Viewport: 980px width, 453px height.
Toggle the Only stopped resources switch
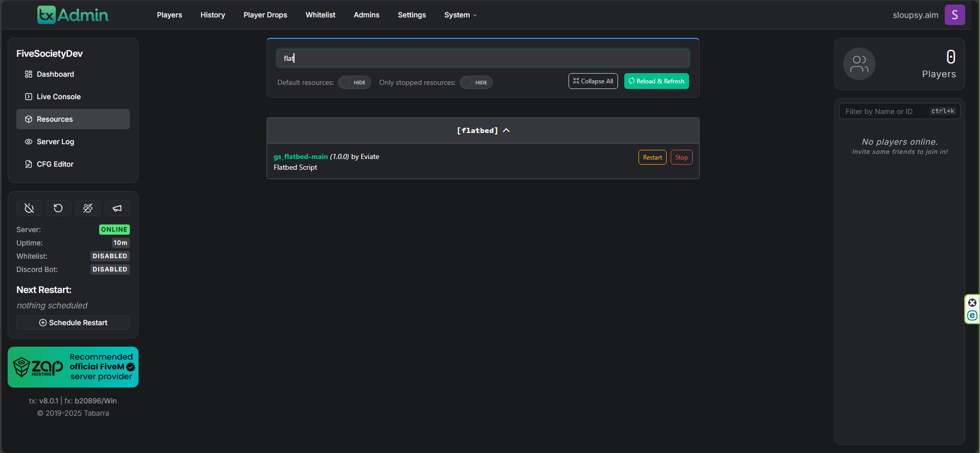tap(476, 82)
